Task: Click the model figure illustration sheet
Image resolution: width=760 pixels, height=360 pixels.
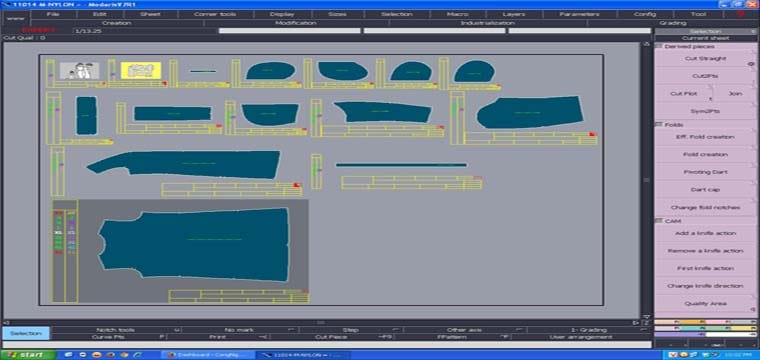Action: (x=79, y=71)
